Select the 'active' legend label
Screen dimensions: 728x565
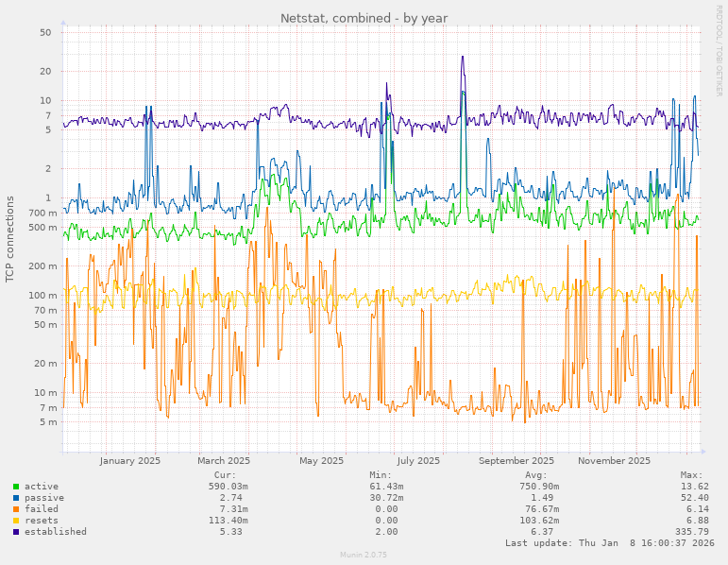click(42, 487)
